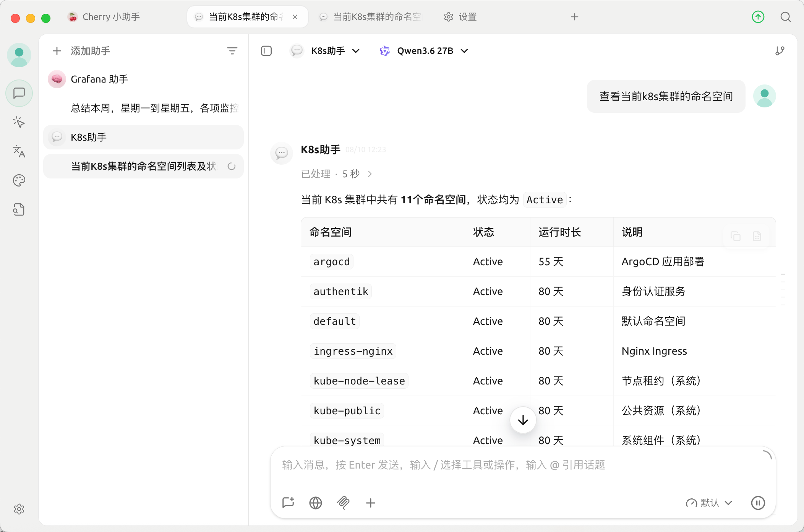The width and height of the screenshot is (804, 532).
Task: Add a new tab with plus button
Action: [575, 17]
